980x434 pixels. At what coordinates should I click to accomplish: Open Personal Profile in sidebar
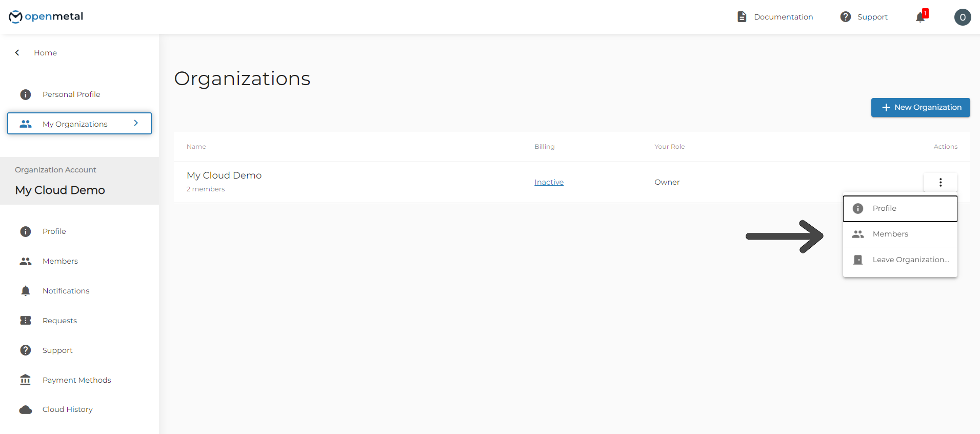71,94
